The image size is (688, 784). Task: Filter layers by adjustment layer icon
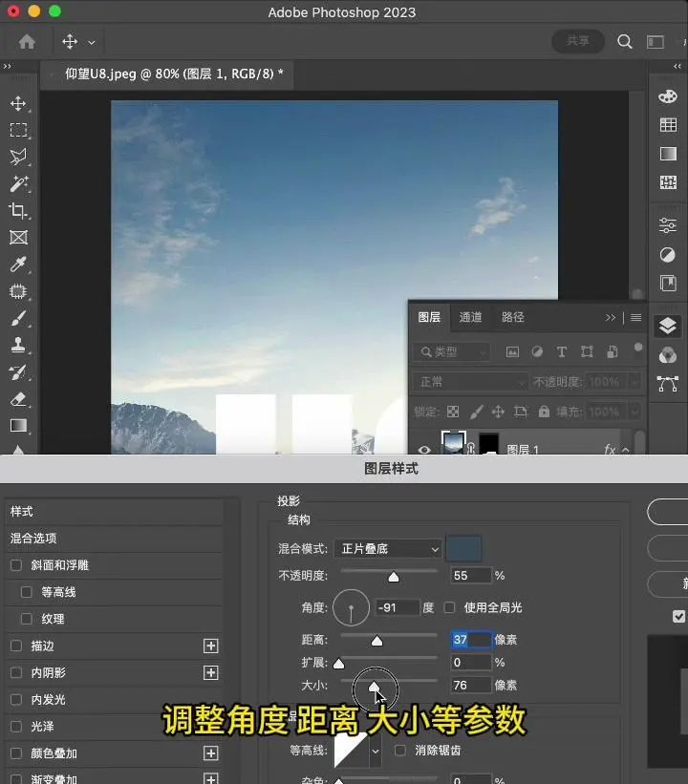coord(537,352)
